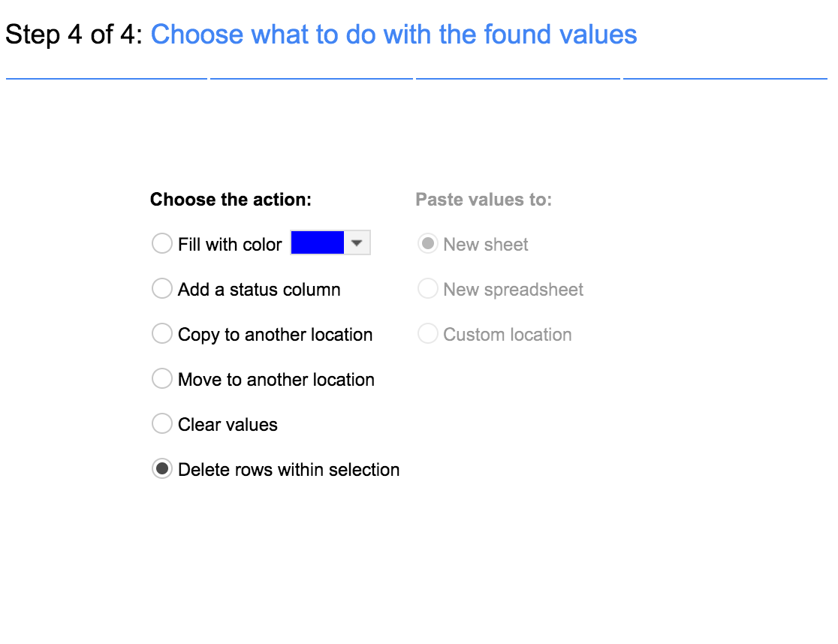Click the 'Step 4 of 4' text
This screenshot has height=644, width=838.
(74, 35)
